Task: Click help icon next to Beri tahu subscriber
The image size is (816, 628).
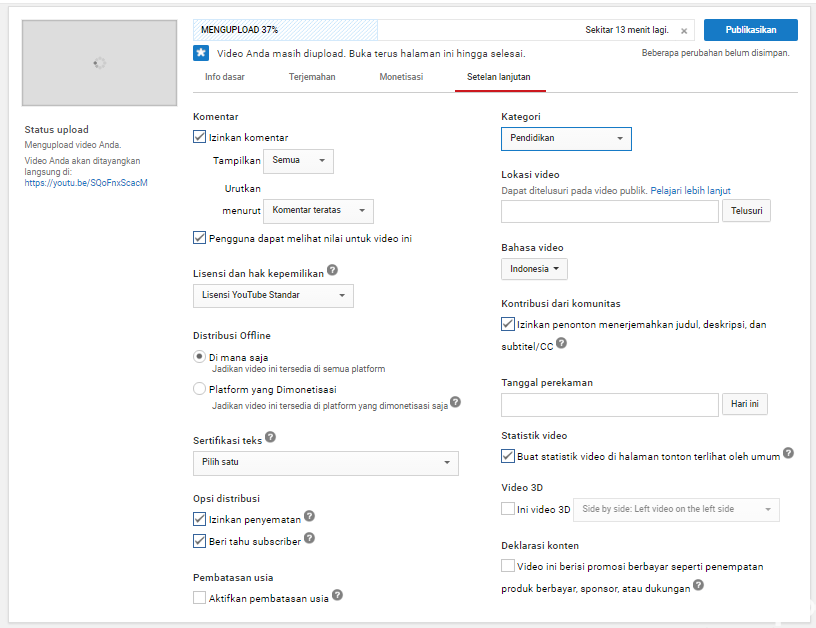Action: tap(309, 539)
